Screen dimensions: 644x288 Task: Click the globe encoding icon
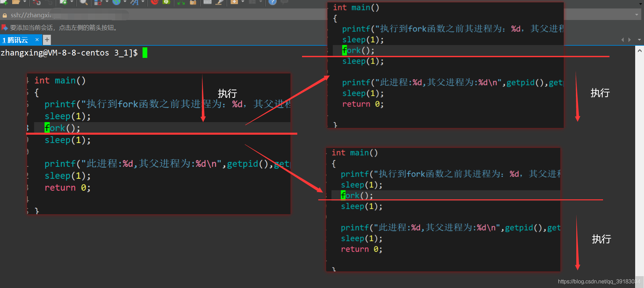point(116,2)
